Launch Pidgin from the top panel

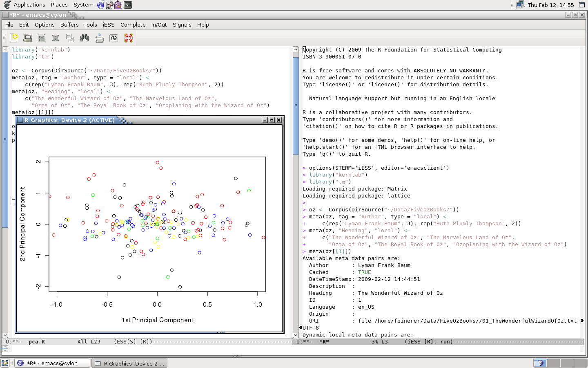click(x=118, y=5)
